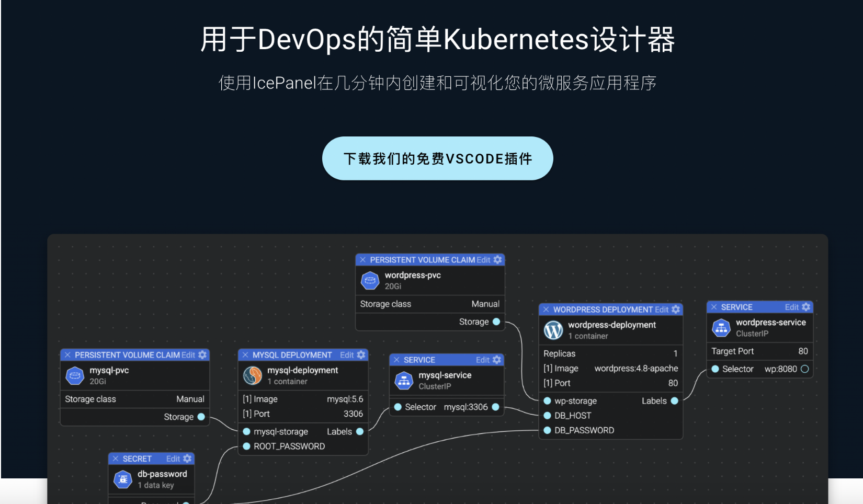863x504 pixels.
Task: Click the ROOT_PASSWORD input port
Action: pos(247,446)
